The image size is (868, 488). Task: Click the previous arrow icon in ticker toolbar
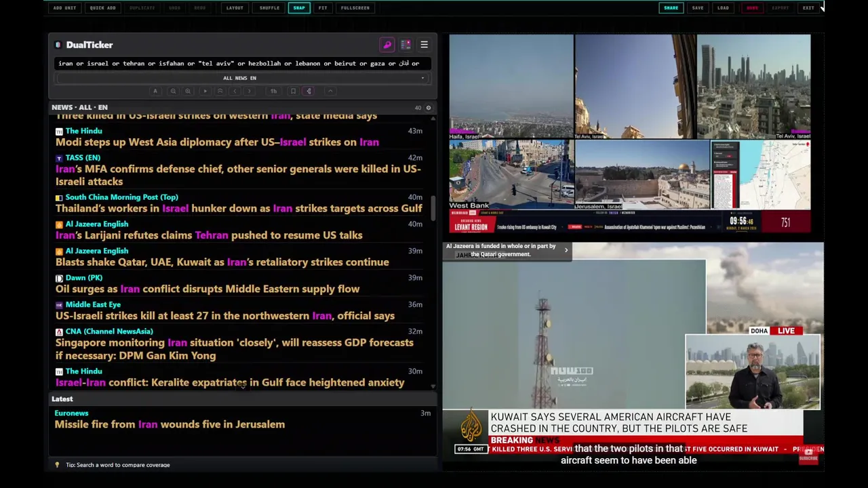pos(235,91)
